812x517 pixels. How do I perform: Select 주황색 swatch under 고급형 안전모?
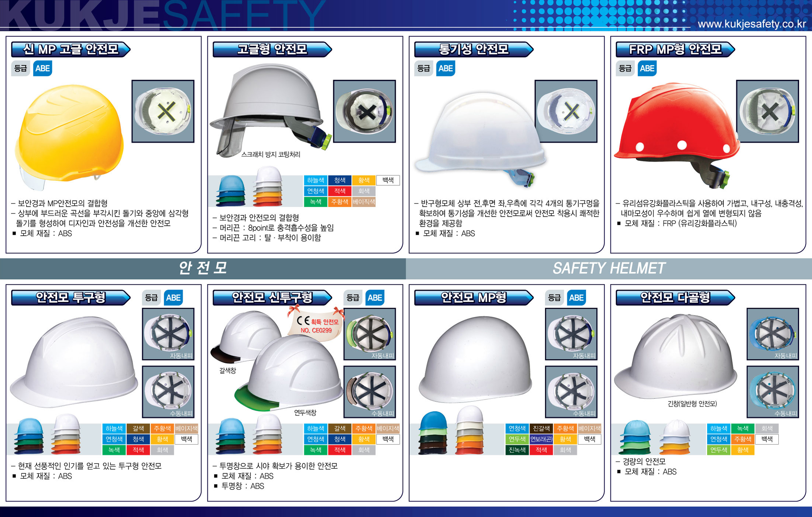(x=340, y=202)
